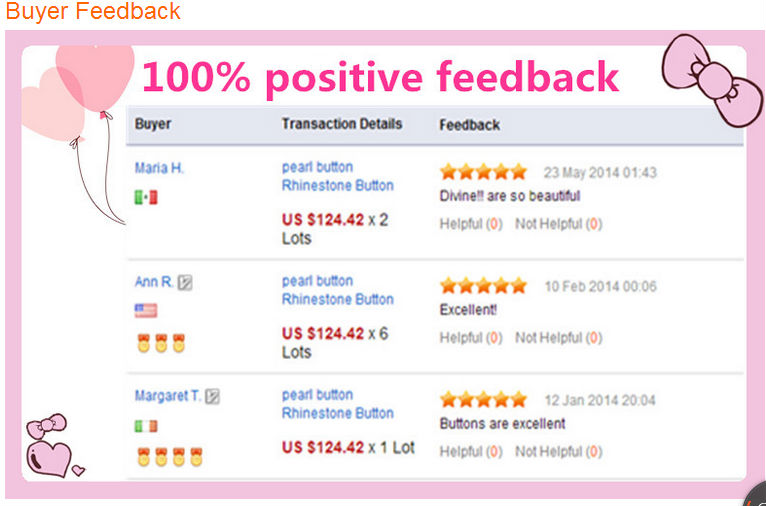The height and width of the screenshot is (506, 766).
Task: Open pearl button Rhinestone Button link in Ann's row
Action: point(338,290)
